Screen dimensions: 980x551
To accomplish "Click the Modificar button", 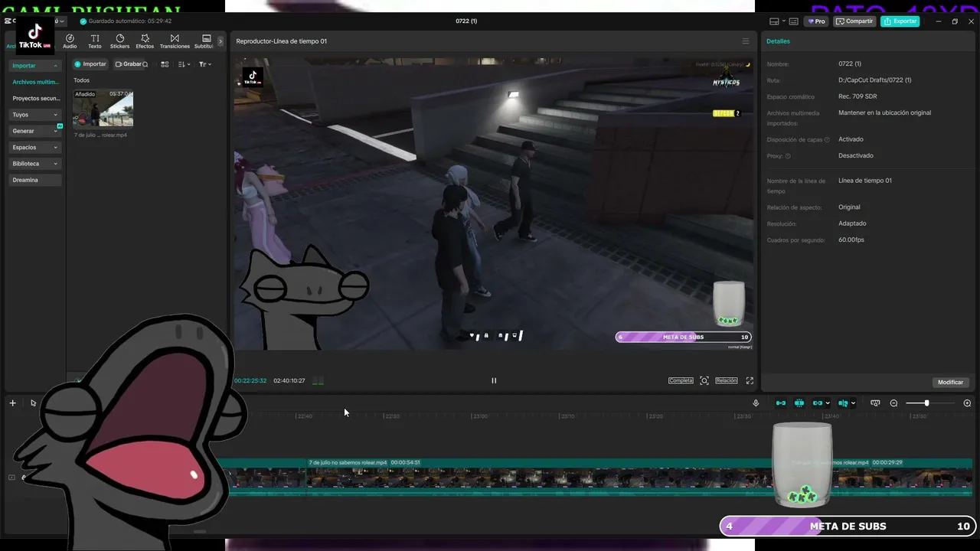I will pos(950,382).
